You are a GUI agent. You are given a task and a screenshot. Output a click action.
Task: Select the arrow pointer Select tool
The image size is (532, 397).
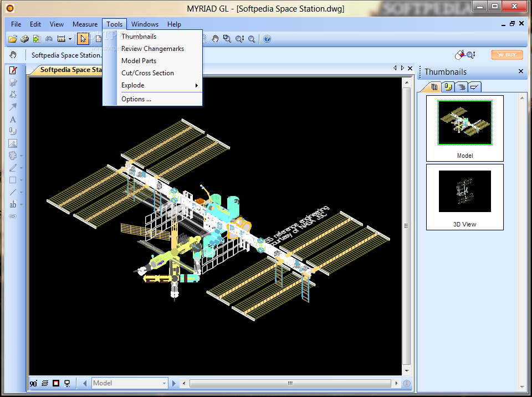83,39
